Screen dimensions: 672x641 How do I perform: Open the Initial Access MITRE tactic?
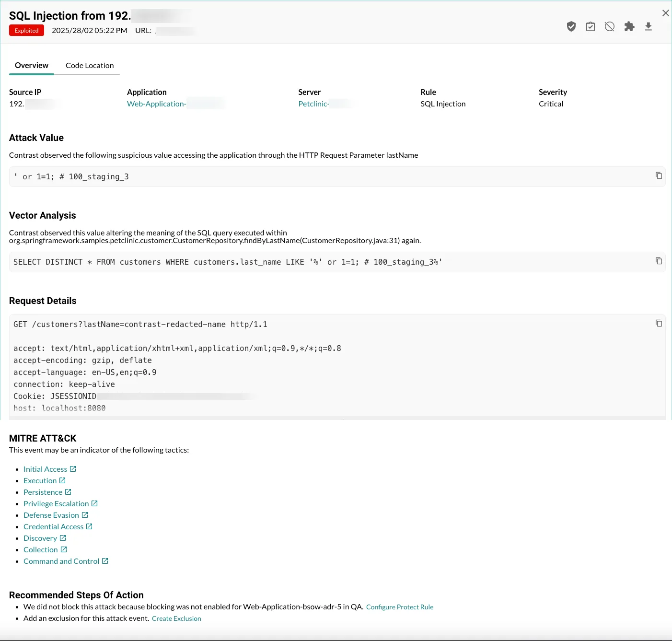[x=46, y=468]
